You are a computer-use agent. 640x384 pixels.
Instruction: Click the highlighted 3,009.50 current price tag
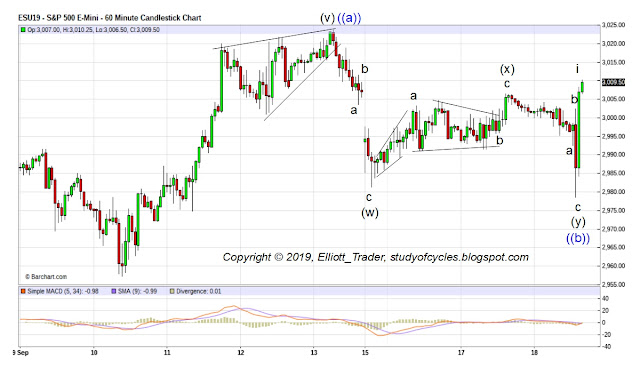(x=613, y=82)
